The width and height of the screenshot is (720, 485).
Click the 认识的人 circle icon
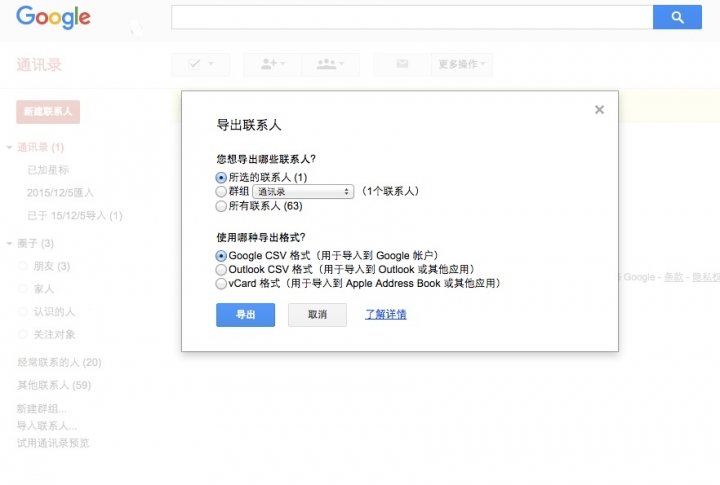tap(22, 311)
